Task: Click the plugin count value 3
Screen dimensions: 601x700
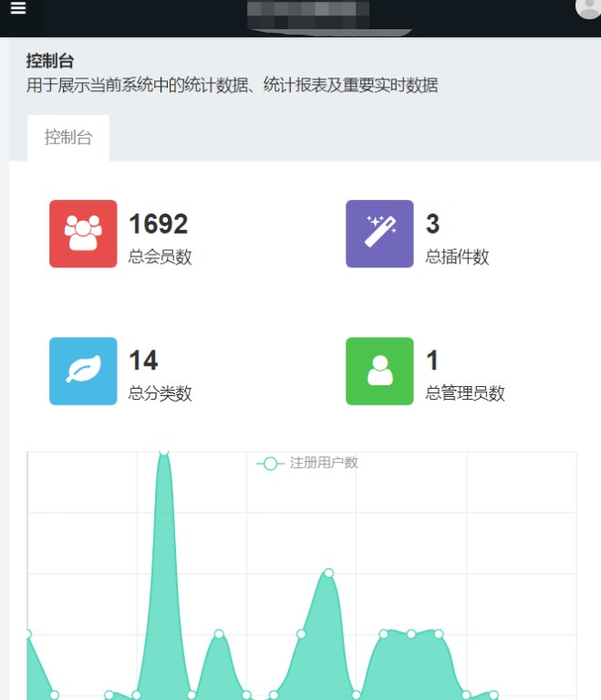Action: (432, 224)
